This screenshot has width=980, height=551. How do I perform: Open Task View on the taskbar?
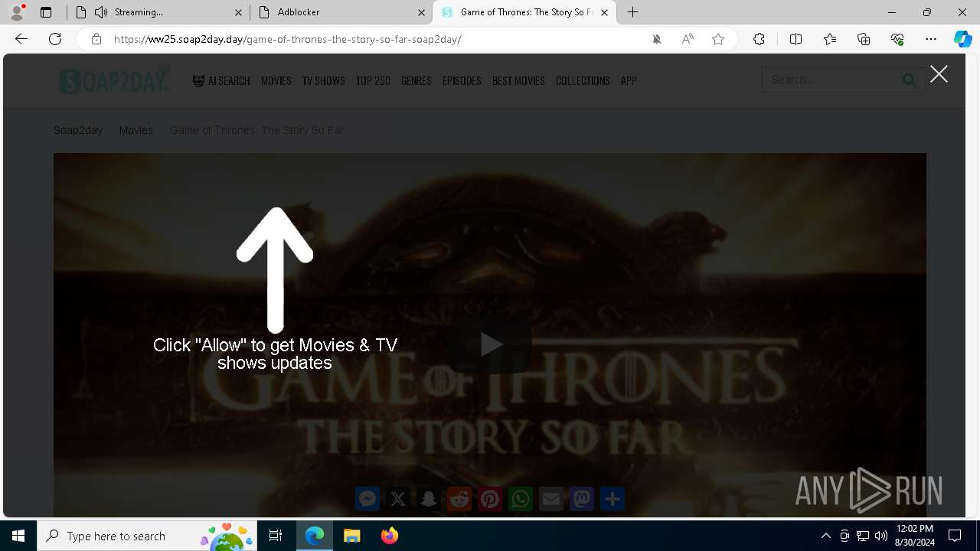pos(276,536)
